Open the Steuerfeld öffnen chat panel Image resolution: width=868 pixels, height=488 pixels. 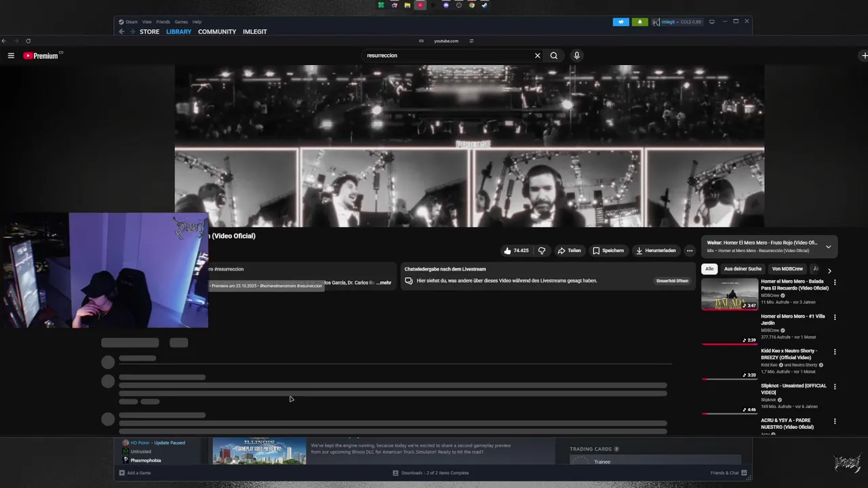pos(672,281)
